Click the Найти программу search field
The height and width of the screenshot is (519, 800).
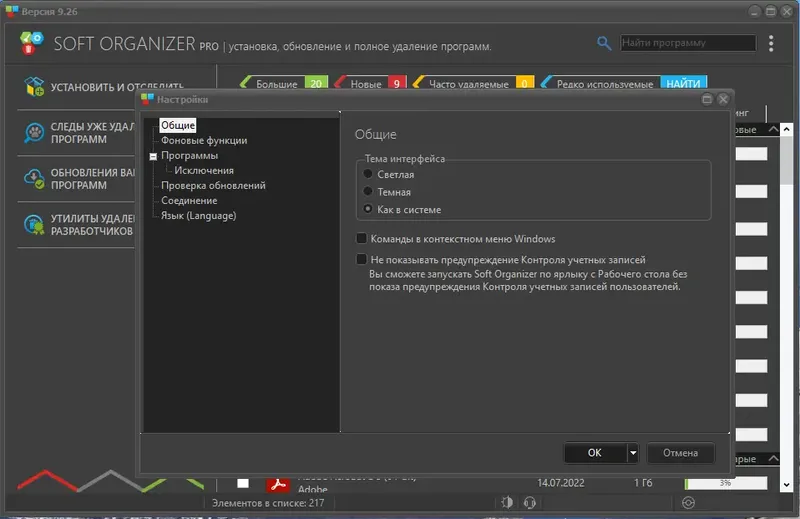click(x=688, y=43)
